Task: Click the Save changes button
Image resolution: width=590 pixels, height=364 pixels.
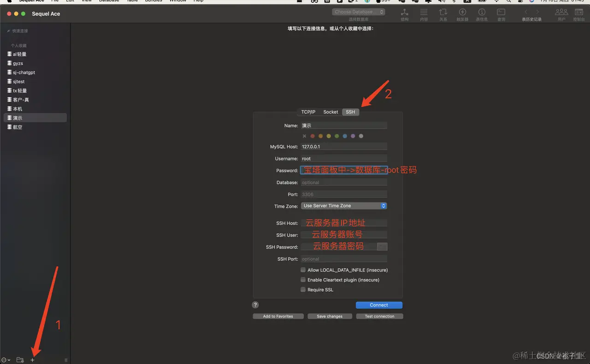Action: (330, 316)
